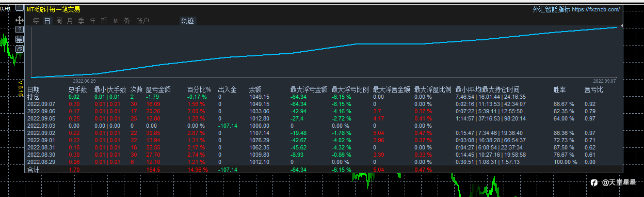This screenshot has width=644, height=197.
Task: Click the -45.62 floating loss value
Action: pos(298,147)
